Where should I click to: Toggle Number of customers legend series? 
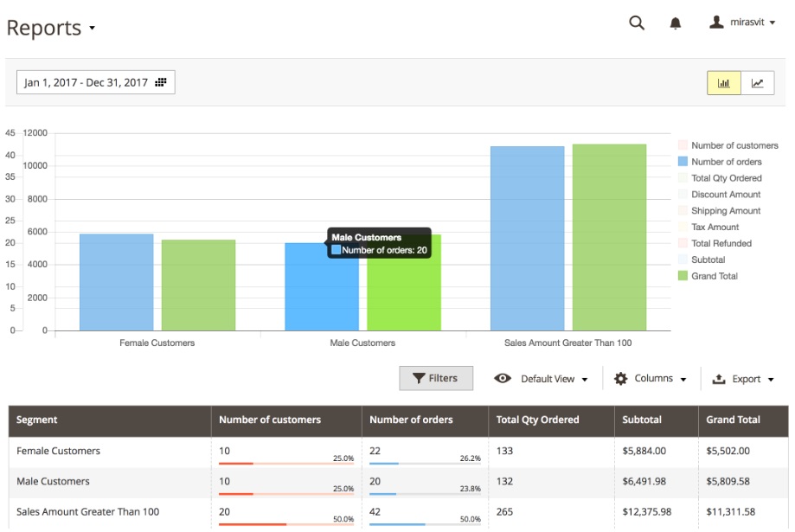tap(734, 145)
